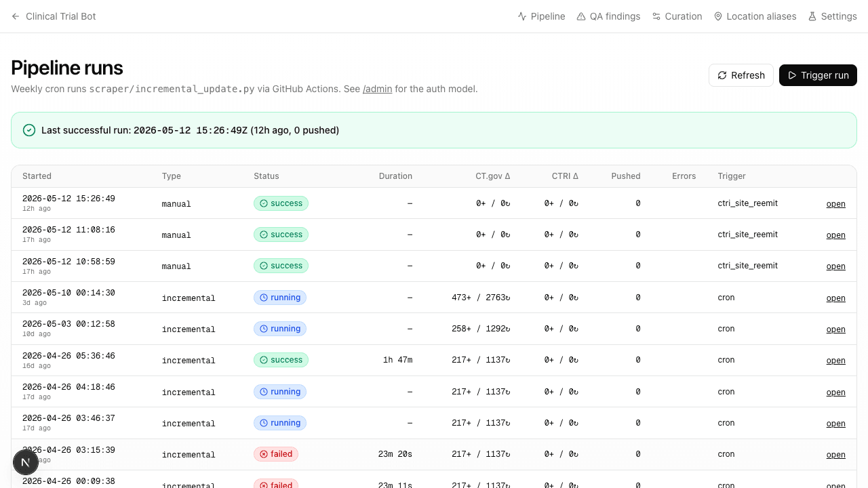Click the Status column header
This screenshot has height=488, width=868.
click(x=267, y=176)
